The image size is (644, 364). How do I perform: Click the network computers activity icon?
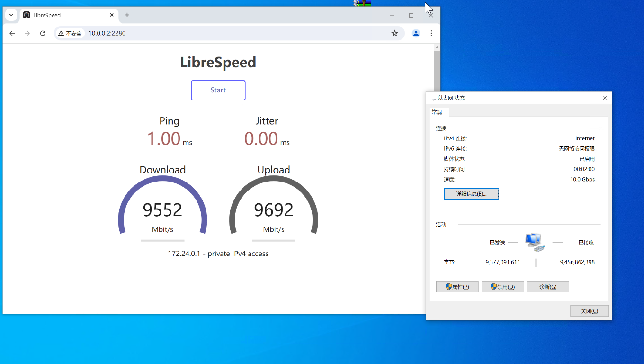(535, 242)
